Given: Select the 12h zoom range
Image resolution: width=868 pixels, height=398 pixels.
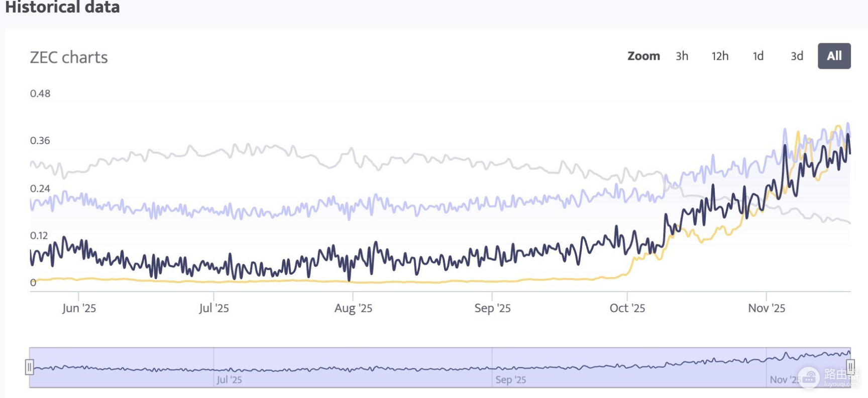Looking at the screenshot, I should coord(720,56).
